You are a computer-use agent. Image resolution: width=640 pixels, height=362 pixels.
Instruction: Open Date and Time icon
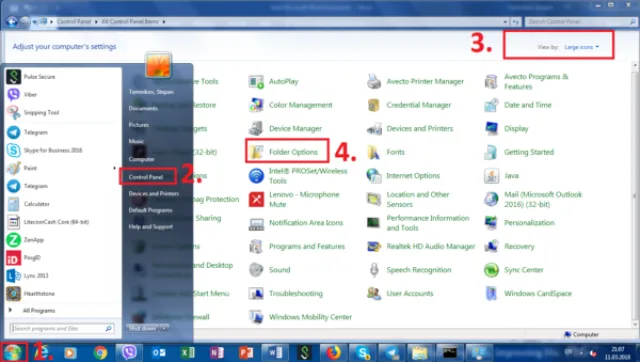491,105
